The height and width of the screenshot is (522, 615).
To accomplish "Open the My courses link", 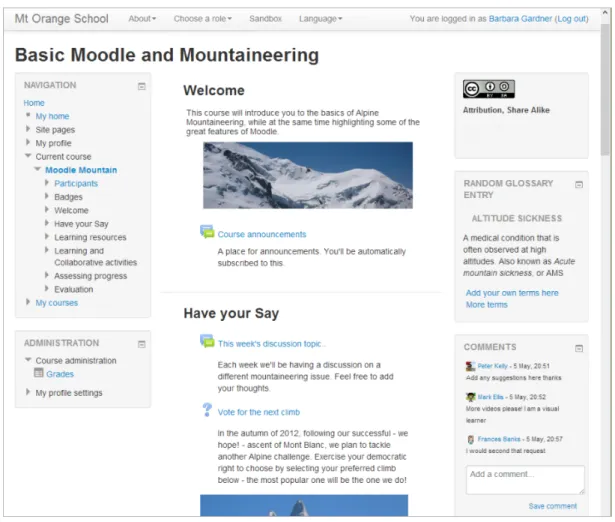I will 56,303.
